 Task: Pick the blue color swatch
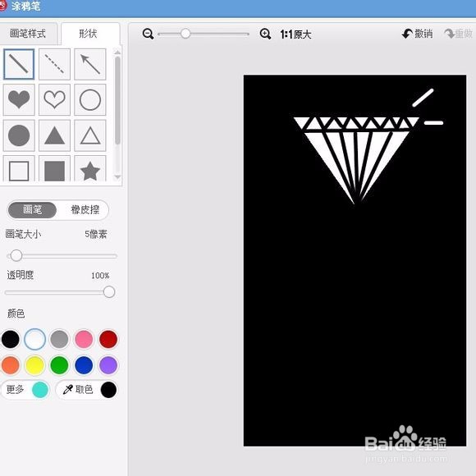coord(84,365)
